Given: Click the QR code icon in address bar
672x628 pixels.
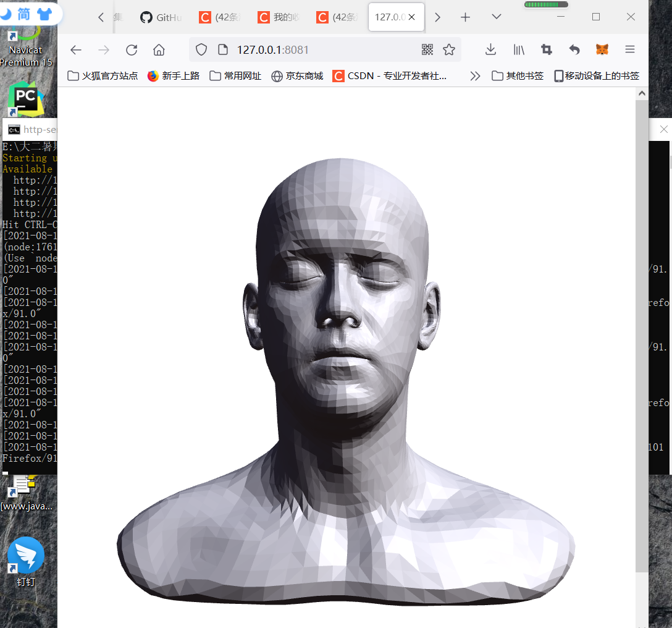Looking at the screenshot, I should 427,50.
